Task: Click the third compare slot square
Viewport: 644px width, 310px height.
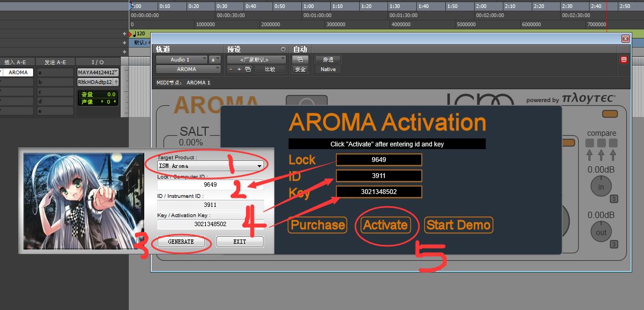Action: pos(613,143)
